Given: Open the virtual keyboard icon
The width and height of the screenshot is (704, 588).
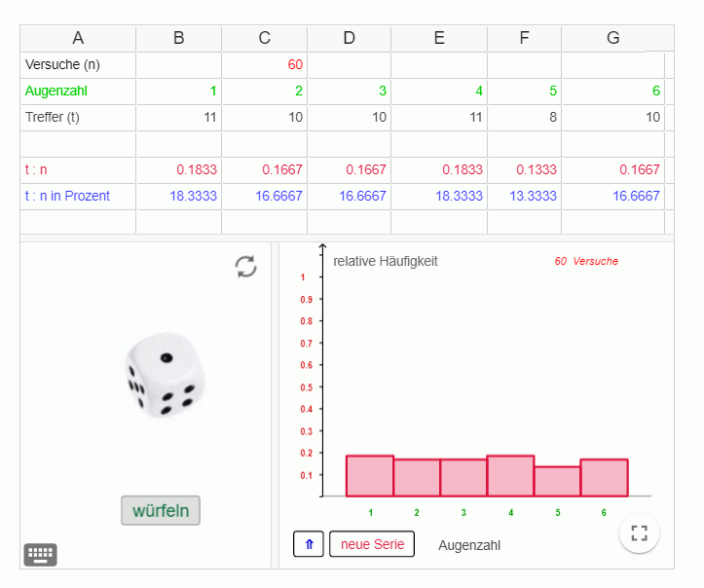Looking at the screenshot, I should coord(40,555).
